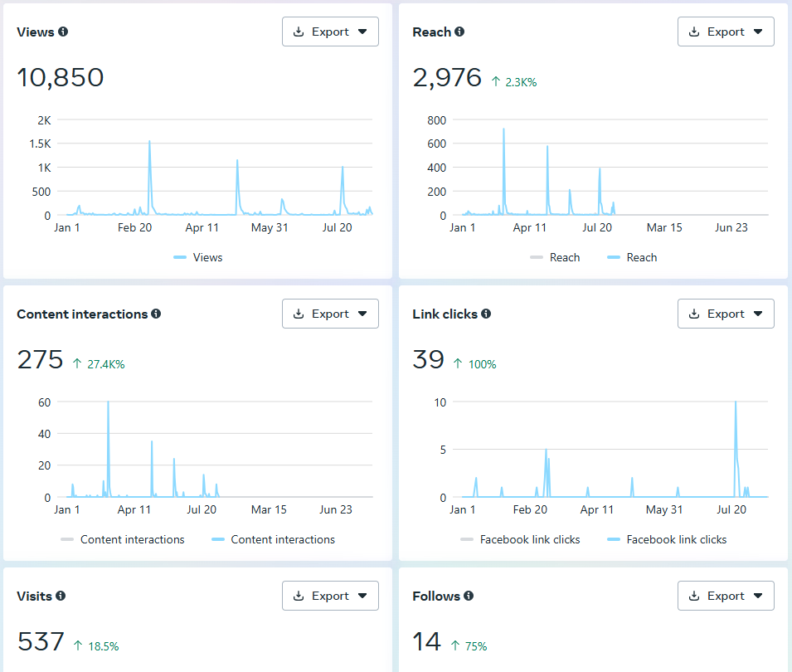Show info for Link clicks metric
792x672 pixels.
(x=486, y=314)
